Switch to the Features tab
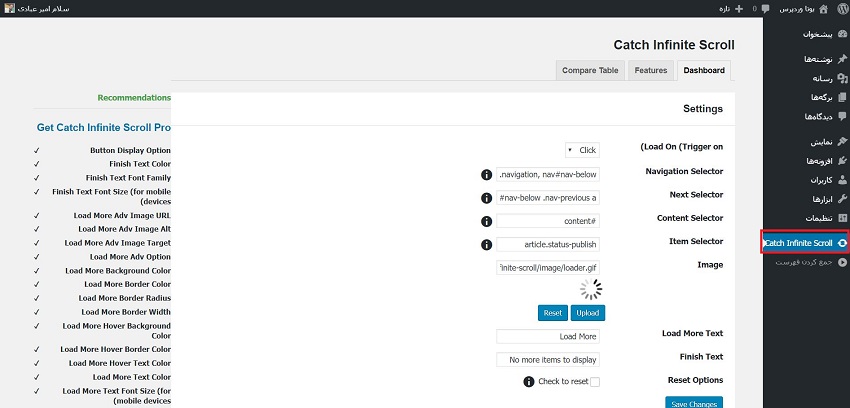This screenshot has height=408, width=850. 651,70
